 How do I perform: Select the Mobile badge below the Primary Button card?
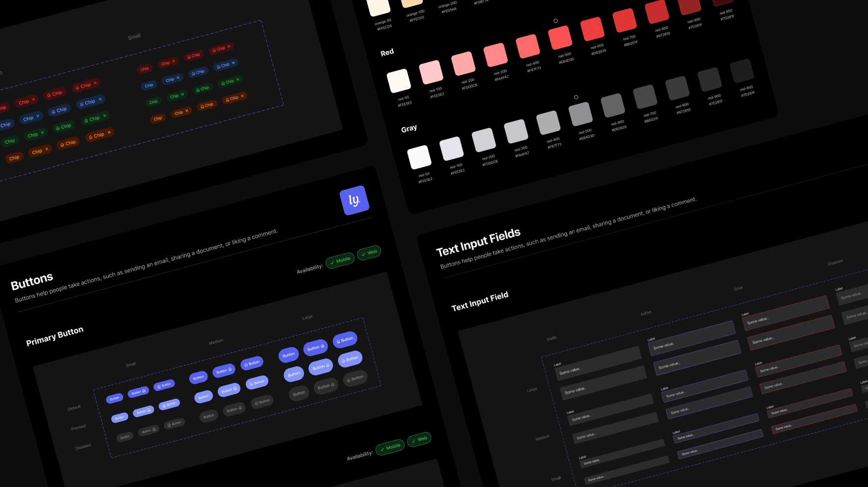(390, 447)
